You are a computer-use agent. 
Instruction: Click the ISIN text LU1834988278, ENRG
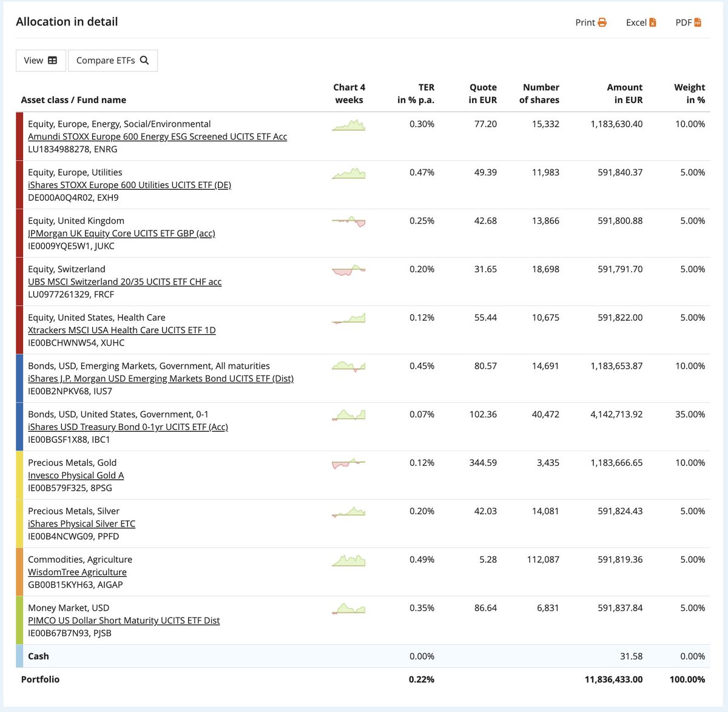[x=73, y=149]
